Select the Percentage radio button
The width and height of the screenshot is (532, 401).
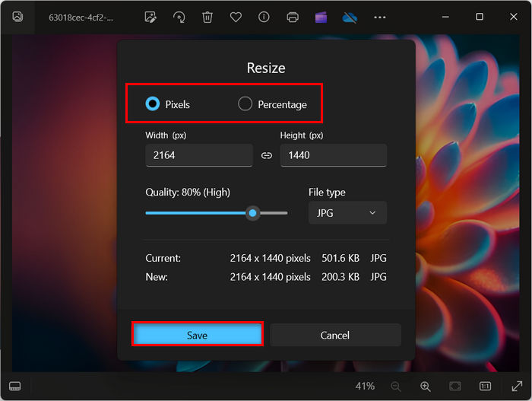click(245, 103)
